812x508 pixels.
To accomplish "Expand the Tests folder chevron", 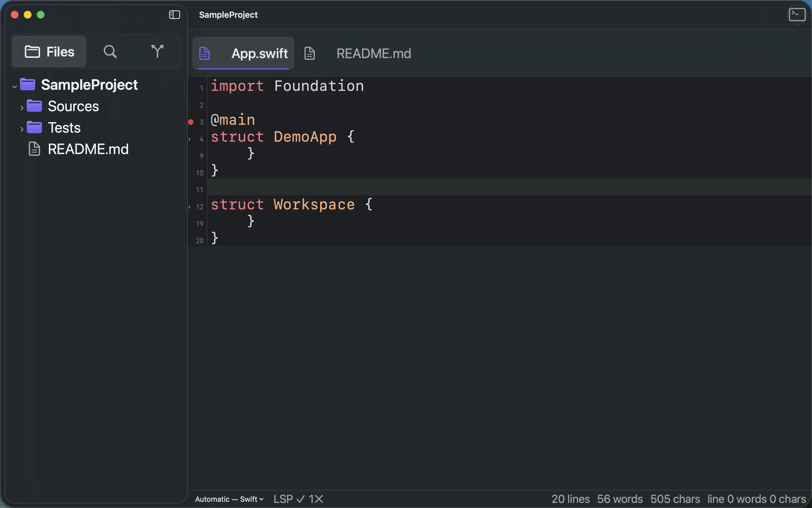I will [x=22, y=129].
